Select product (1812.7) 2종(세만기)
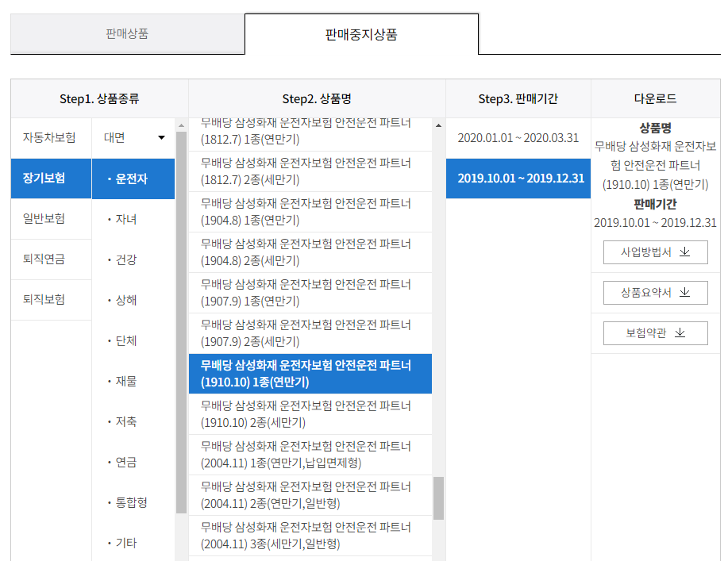The image size is (728, 561). click(310, 171)
